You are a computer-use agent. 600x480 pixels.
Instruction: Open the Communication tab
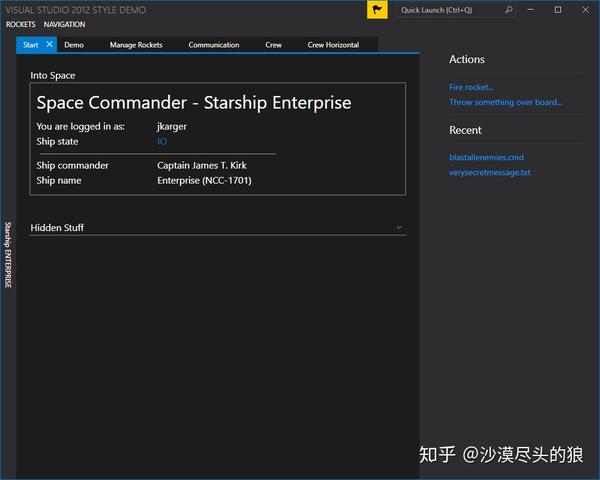click(214, 45)
